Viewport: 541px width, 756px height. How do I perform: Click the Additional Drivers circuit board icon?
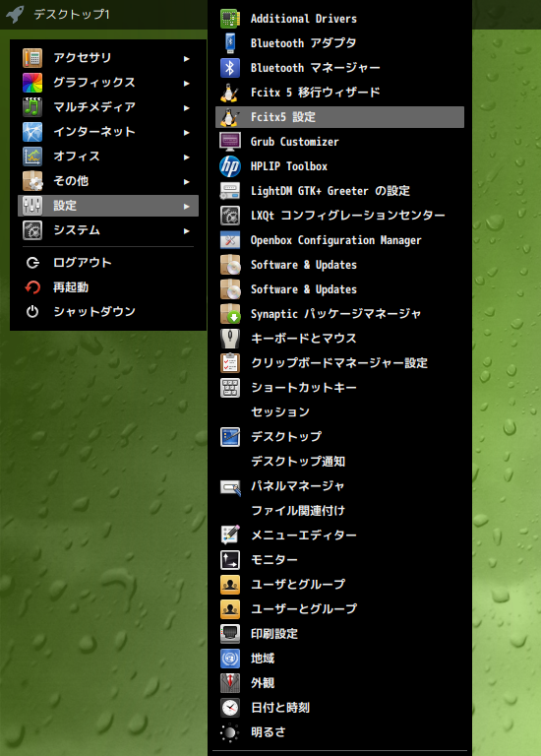pyautogui.click(x=230, y=19)
